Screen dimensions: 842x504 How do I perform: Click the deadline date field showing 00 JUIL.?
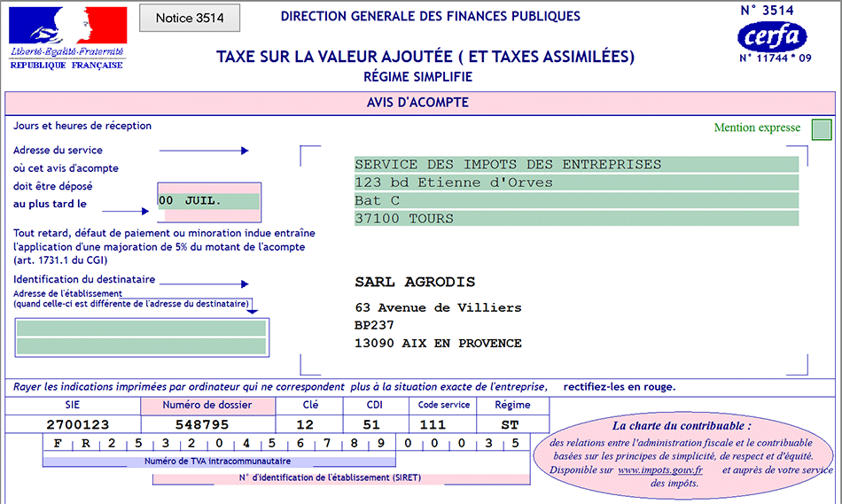pyautogui.click(x=209, y=201)
